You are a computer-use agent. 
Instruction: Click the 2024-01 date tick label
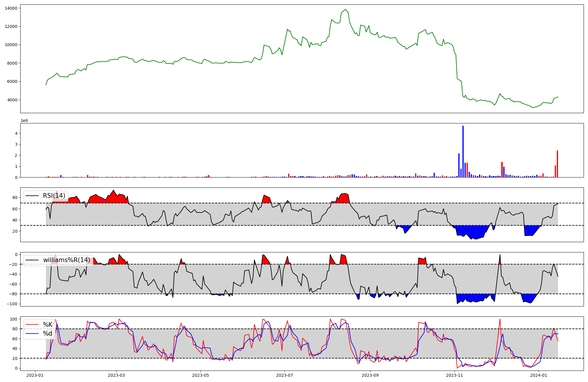click(539, 375)
